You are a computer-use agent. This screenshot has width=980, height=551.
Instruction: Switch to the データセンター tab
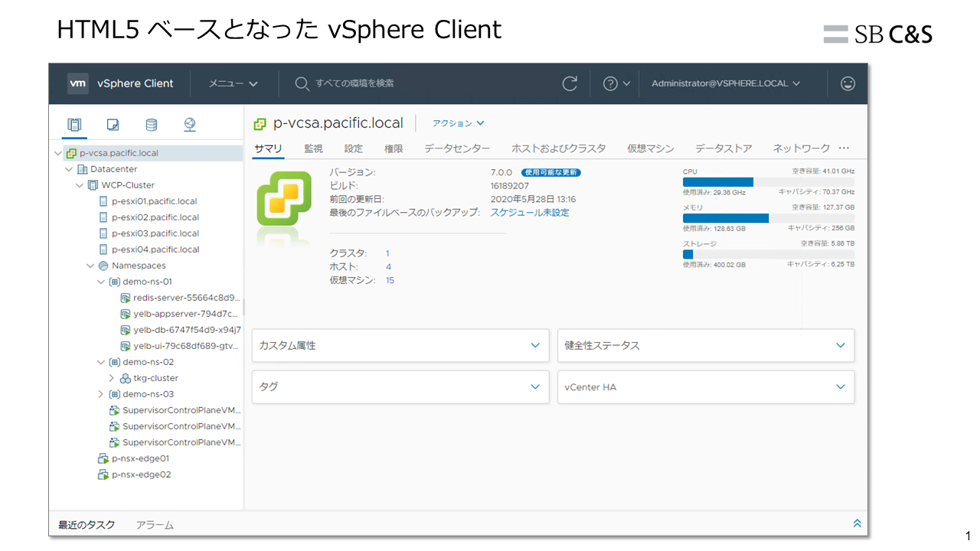pyautogui.click(x=457, y=148)
